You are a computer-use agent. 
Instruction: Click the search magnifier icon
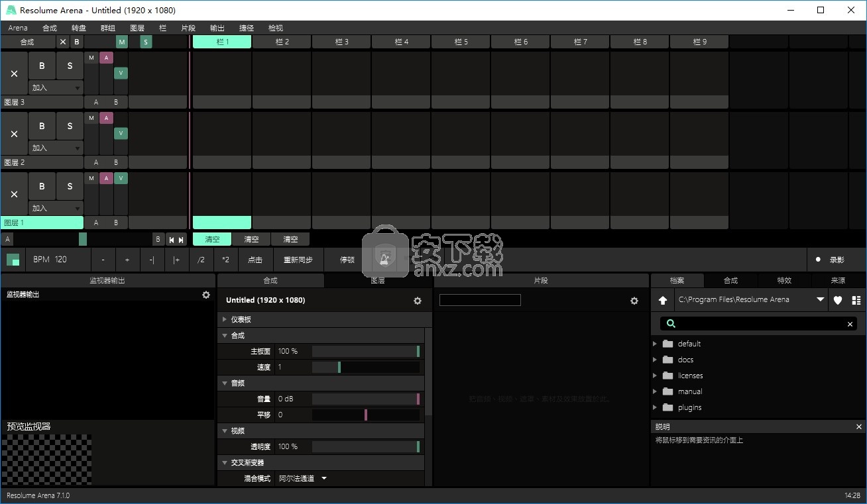tap(671, 324)
